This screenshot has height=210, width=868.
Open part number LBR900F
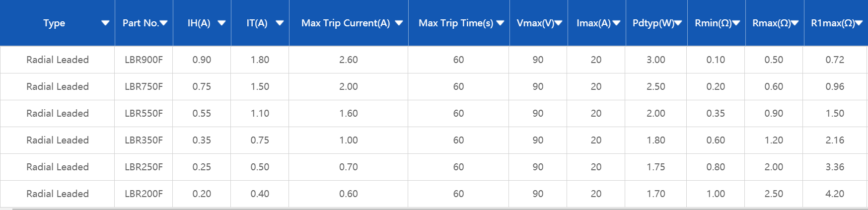(144, 60)
